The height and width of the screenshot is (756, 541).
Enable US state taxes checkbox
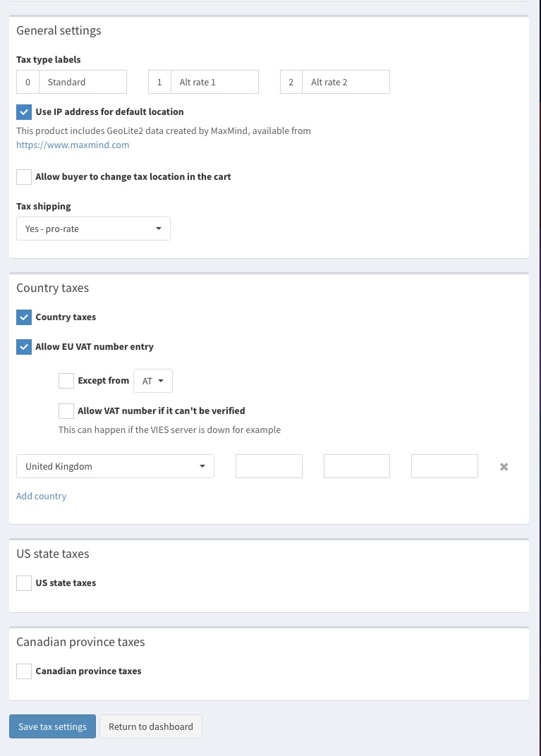point(24,583)
